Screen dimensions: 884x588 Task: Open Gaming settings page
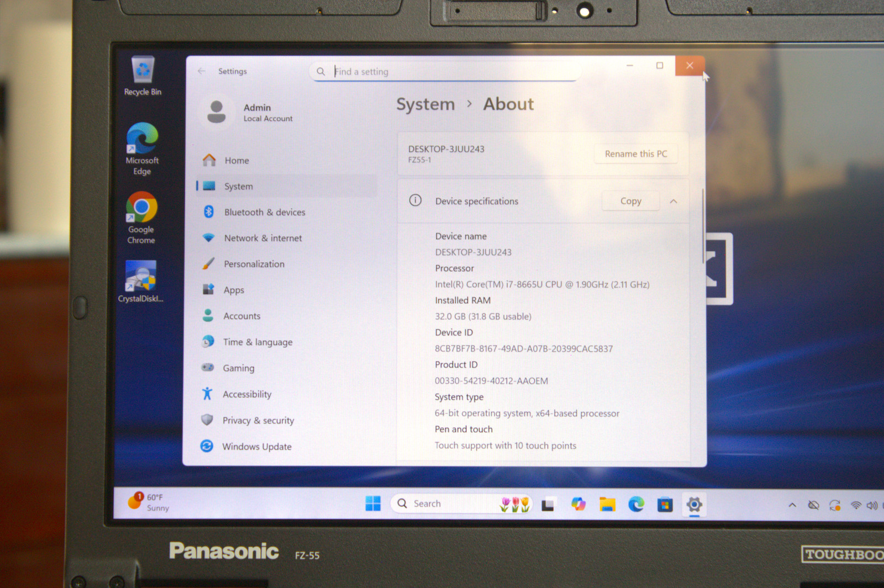287,368
